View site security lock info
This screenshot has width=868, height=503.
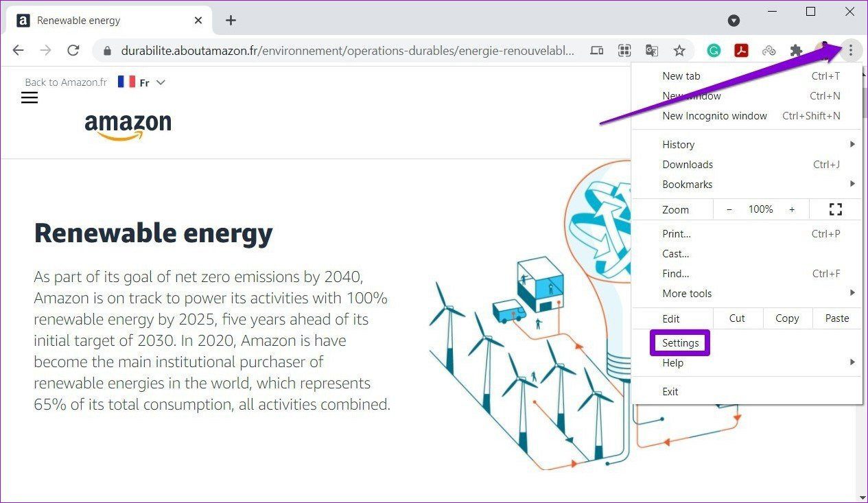coord(106,51)
